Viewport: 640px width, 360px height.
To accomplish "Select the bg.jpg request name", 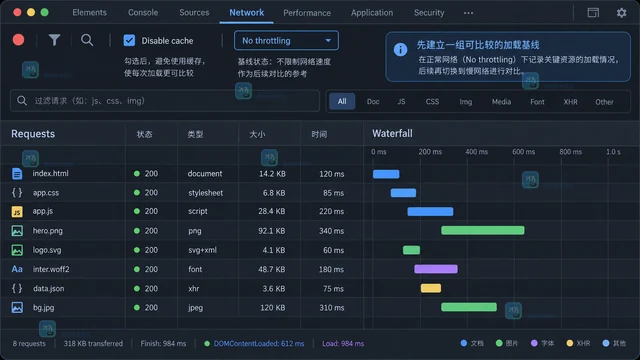I will (x=43, y=307).
